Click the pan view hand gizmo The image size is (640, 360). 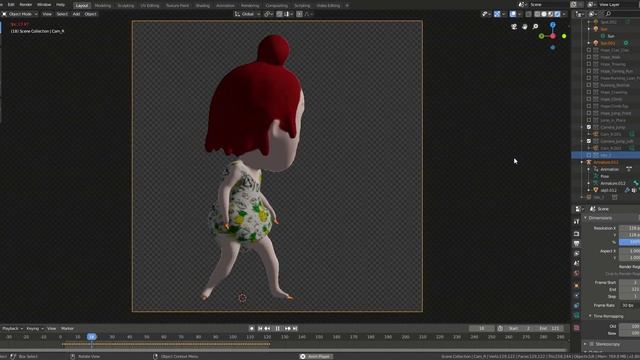tap(524, 27)
